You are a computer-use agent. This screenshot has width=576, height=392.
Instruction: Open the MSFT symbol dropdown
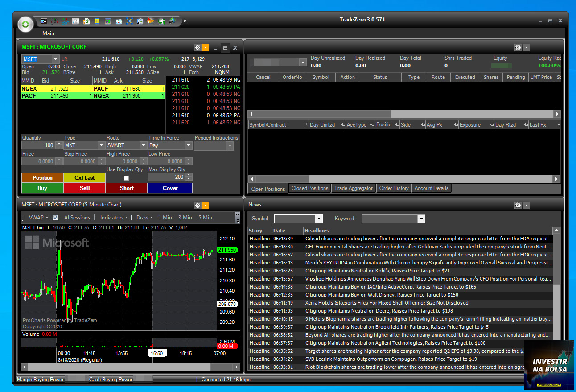click(x=55, y=59)
